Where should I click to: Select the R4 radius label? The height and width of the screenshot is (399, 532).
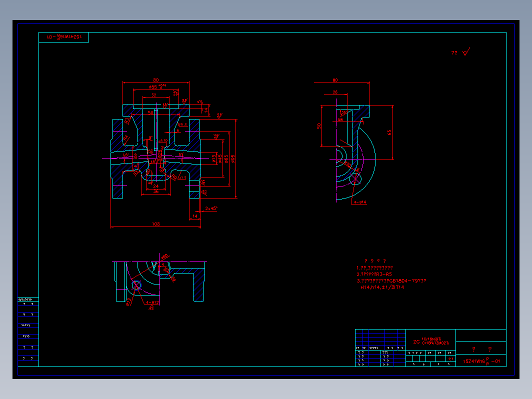tap(126, 138)
